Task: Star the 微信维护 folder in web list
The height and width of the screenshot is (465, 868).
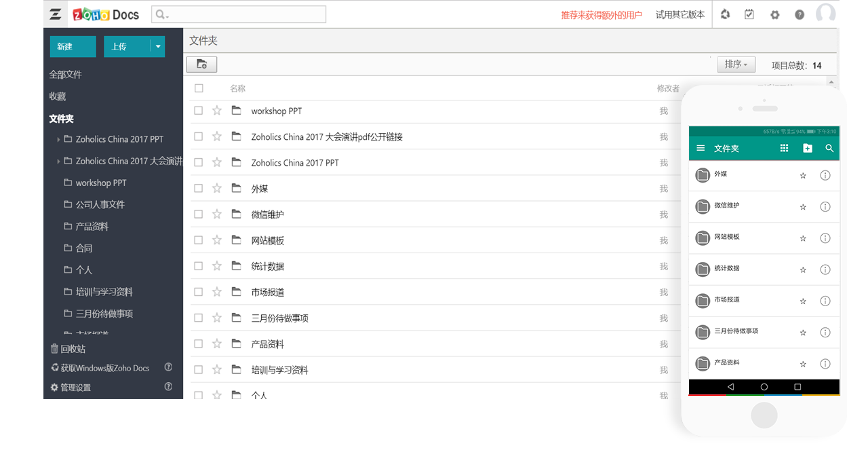Action: (x=217, y=214)
